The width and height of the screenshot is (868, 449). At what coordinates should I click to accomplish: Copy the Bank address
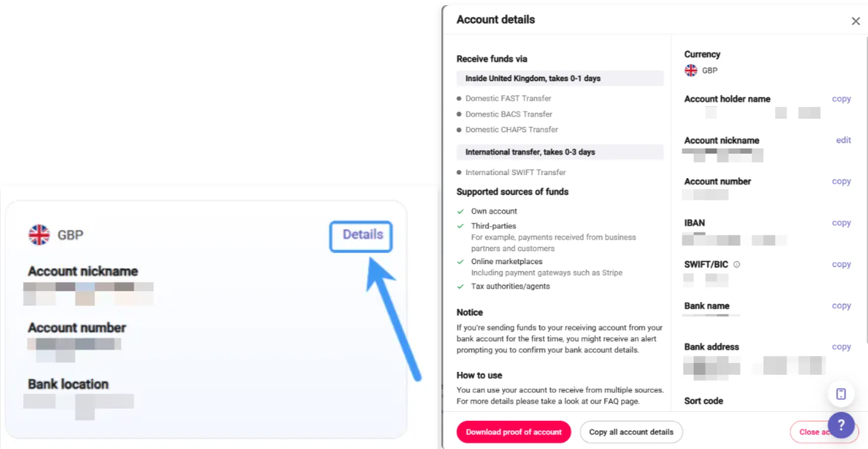(841, 347)
